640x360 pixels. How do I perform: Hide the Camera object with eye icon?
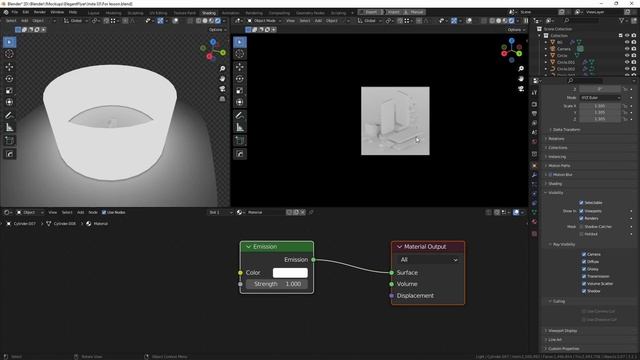627,49
